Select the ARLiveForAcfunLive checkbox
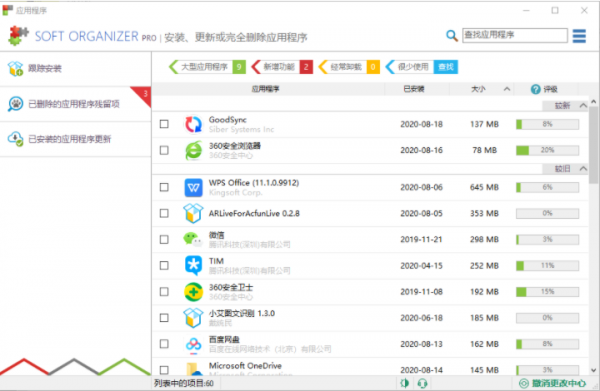 (x=164, y=213)
